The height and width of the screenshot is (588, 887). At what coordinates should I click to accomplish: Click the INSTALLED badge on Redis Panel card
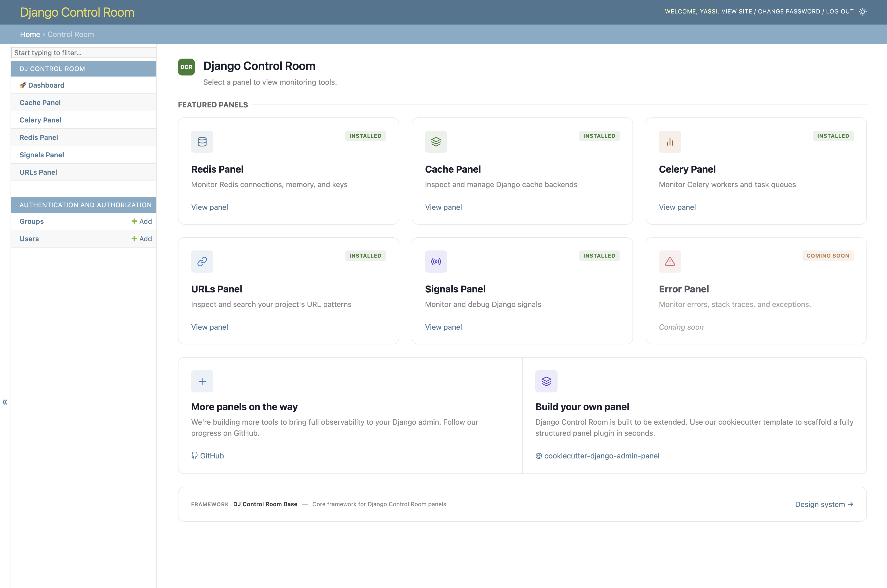[365, 136]
